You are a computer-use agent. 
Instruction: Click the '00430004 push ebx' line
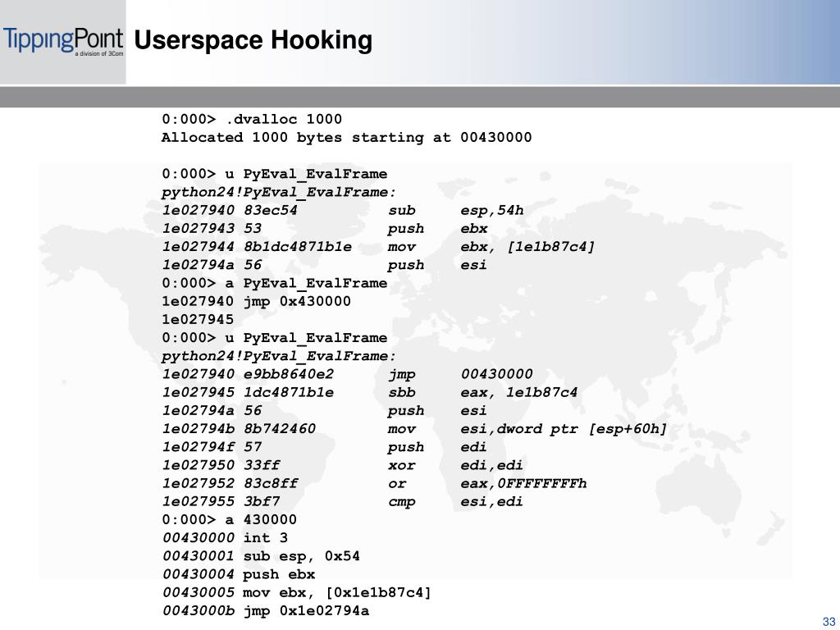point(239,574)
